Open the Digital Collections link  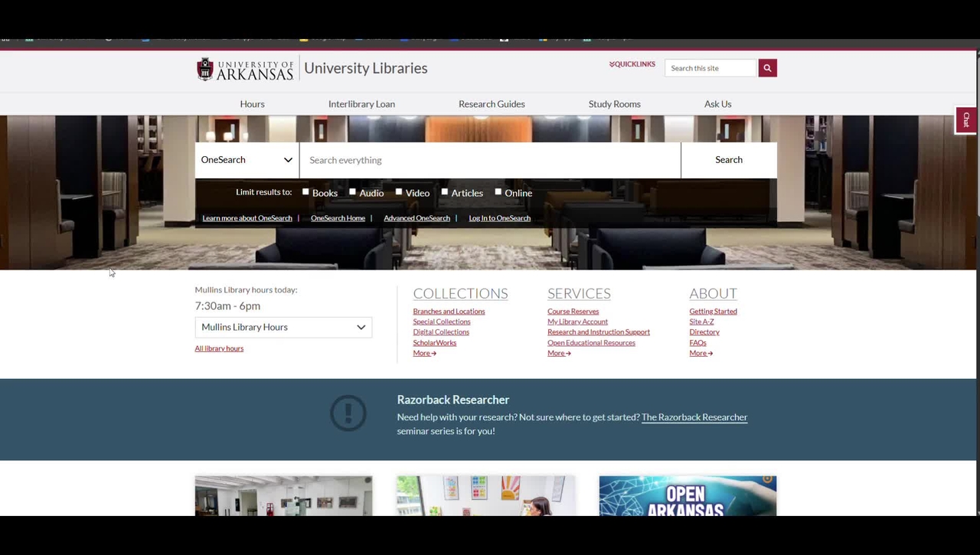[x=441, y=332]
